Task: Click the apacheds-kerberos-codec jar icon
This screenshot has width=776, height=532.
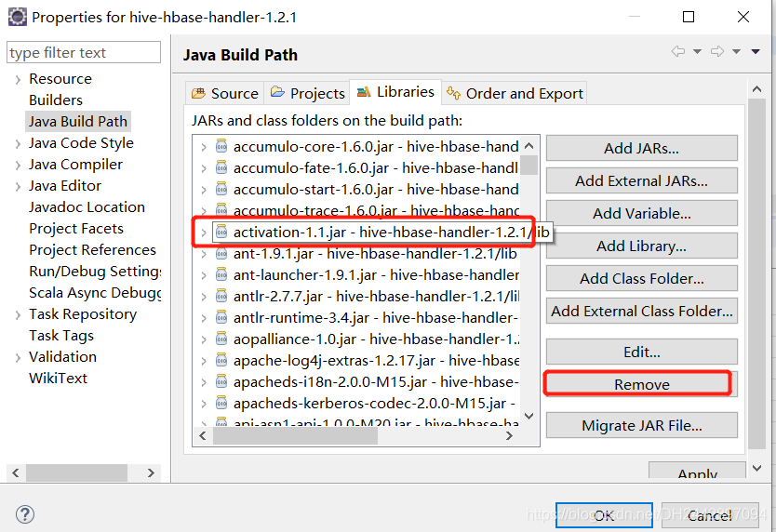Action: [x=221, y=404]
